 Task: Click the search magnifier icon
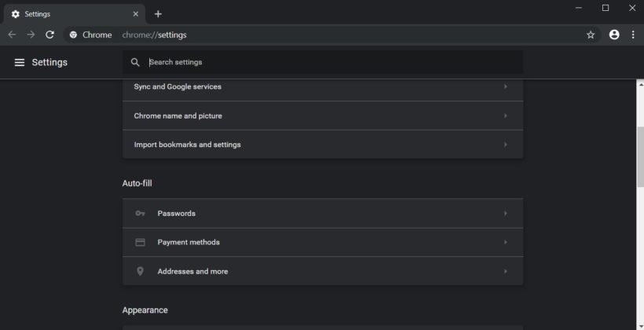135,63
